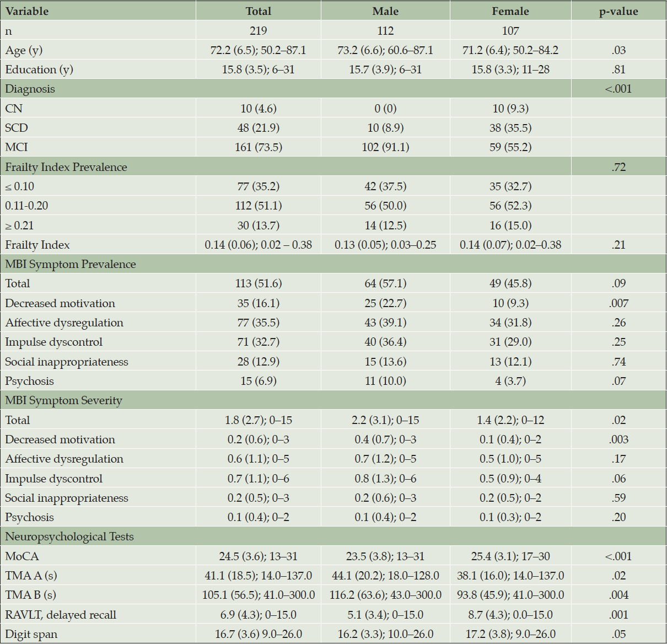
Task: Select age value "72.2 (6.5); 50.2–87.1"
Action: pyautogui.click(x=259, y=50)
